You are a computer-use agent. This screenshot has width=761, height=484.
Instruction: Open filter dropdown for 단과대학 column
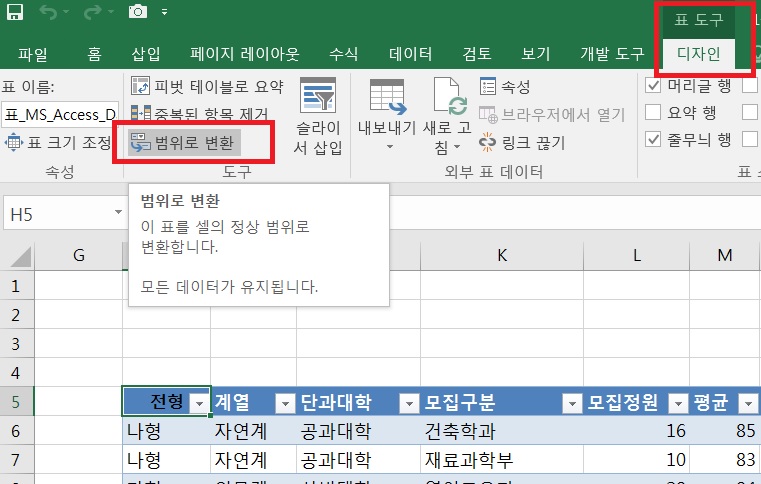coord(408,403)
